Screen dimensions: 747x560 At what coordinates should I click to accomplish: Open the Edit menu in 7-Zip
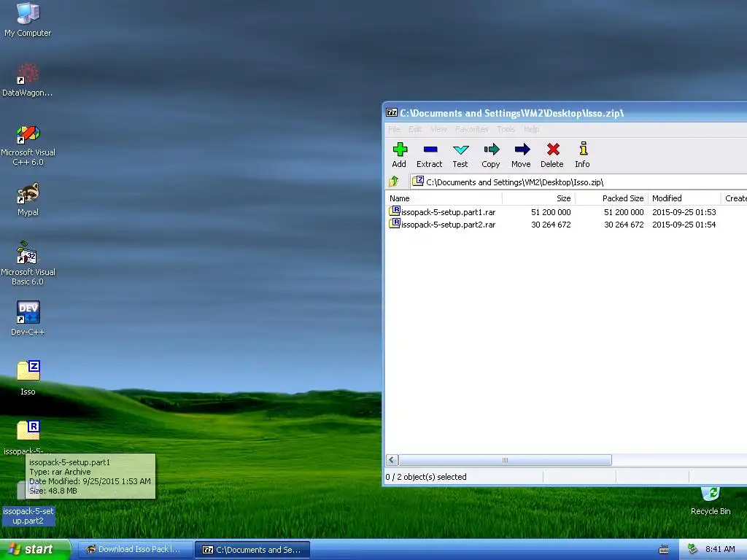414,129
